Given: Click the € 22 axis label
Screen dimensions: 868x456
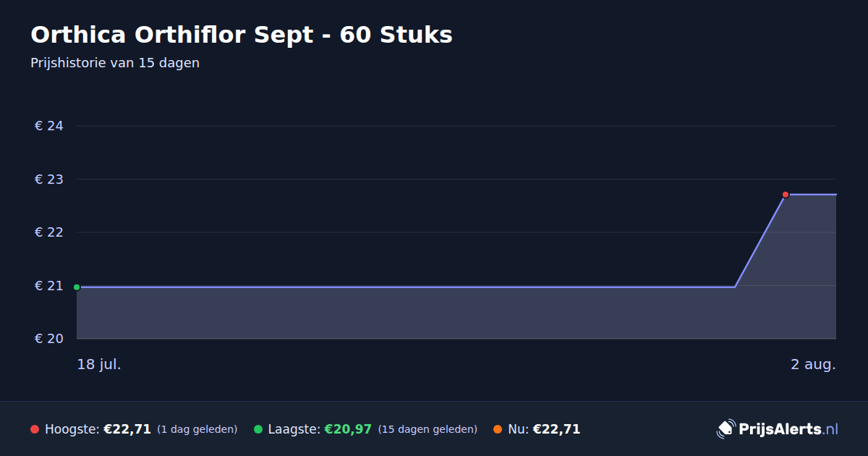Looking at the screenshot, I should click(49, 232).
